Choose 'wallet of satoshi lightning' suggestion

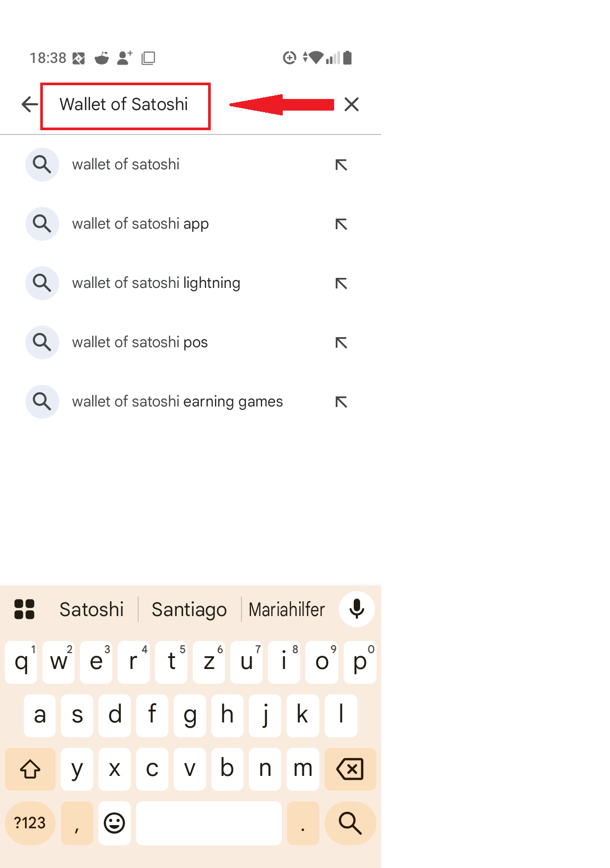[156, 283]
